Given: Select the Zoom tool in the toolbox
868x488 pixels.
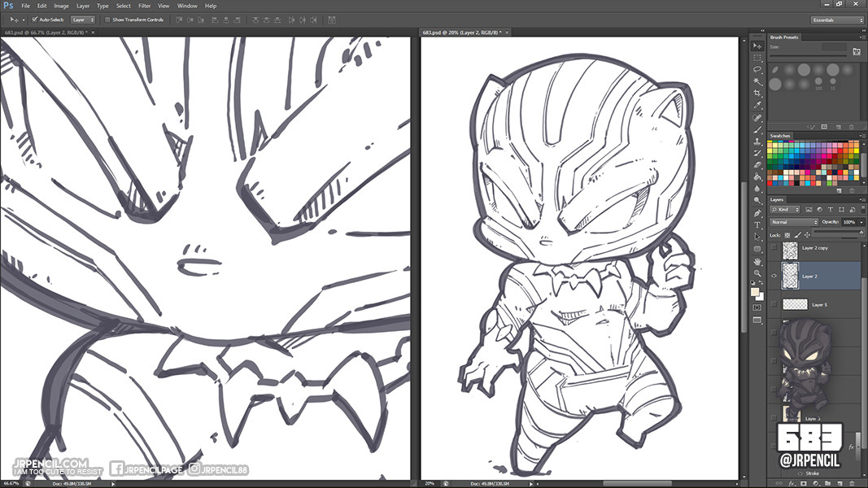Looking at the screenshot, I should 757,272.
